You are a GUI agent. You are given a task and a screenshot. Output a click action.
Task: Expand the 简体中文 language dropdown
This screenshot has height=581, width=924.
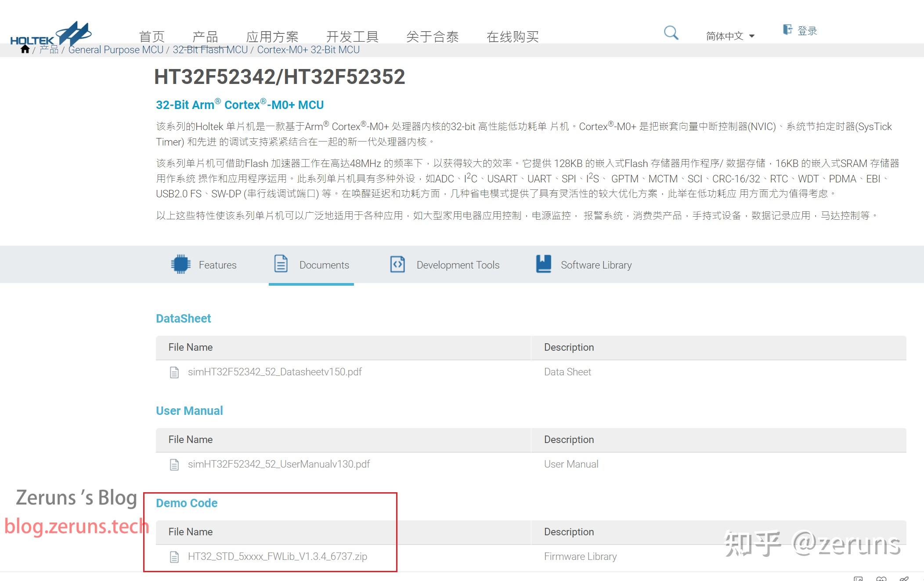click(730, 35)
